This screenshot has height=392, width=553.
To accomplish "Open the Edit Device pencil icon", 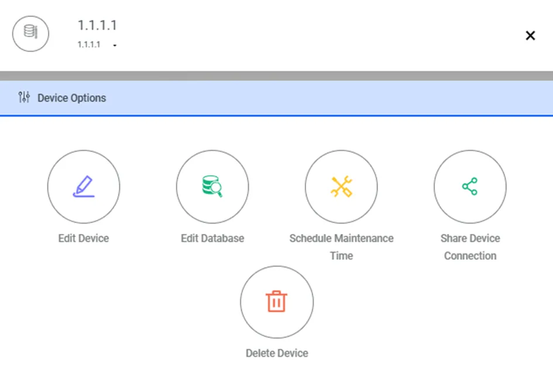I will click(84, 187).
